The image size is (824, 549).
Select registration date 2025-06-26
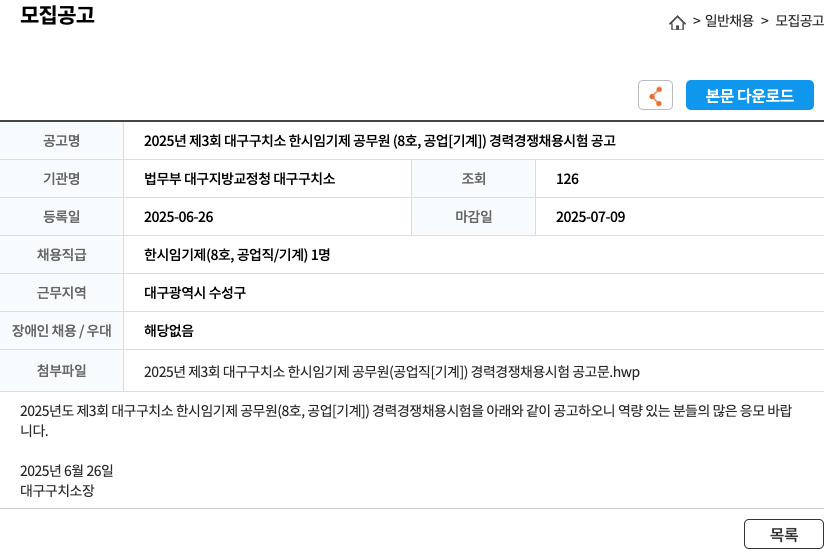tap(179, 217)
